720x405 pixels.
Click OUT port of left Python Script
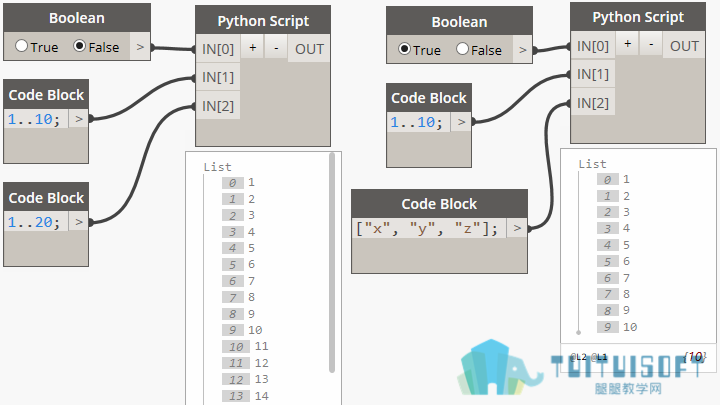click(x=309, y=48)
